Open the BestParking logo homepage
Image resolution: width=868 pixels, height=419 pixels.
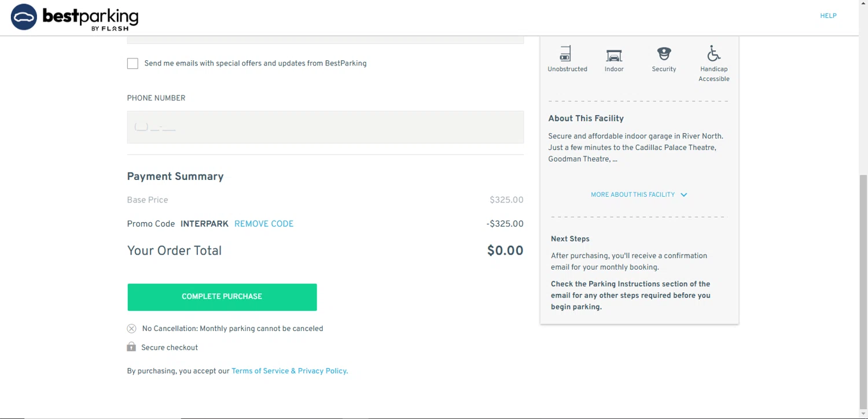[x=75, y=17]
